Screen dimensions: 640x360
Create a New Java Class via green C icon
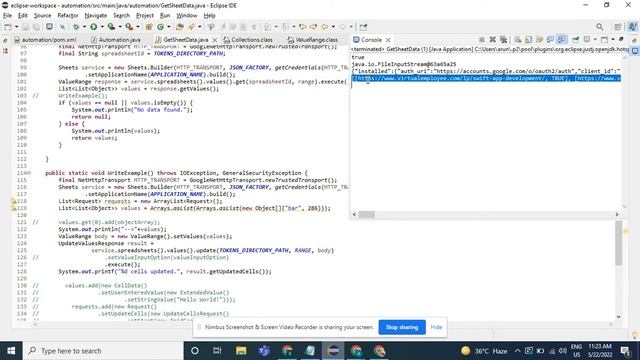pos(160,27)
